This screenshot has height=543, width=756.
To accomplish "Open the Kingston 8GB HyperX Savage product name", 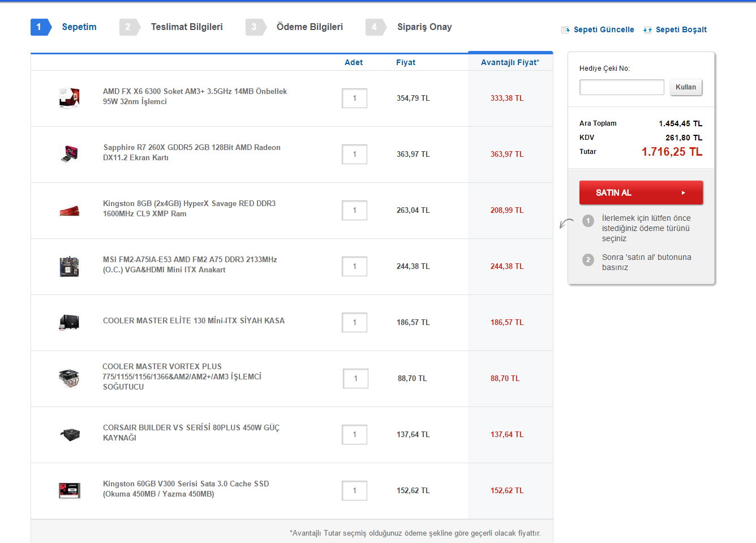I will pyautogui.click(x=189, y=208).
